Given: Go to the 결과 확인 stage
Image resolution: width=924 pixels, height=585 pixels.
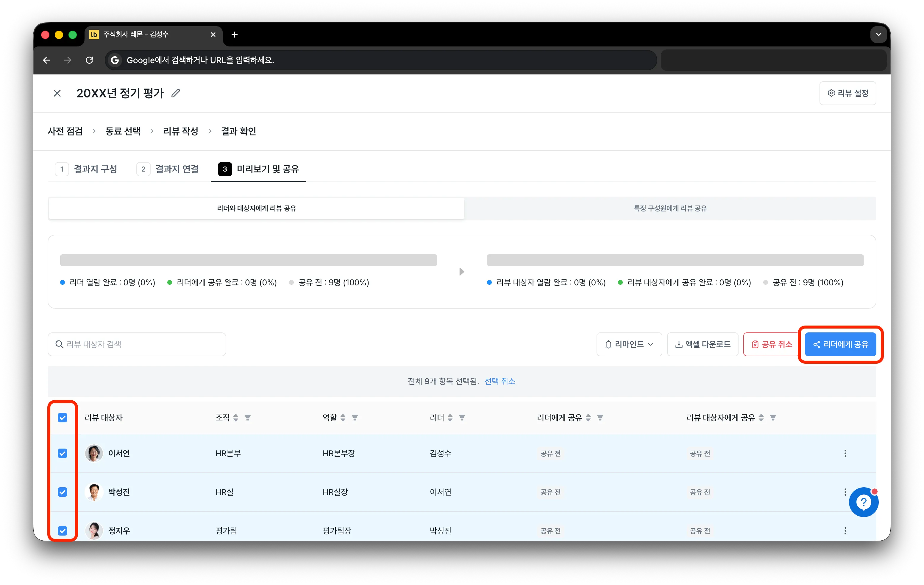Looking at the screenshot, I should pyautogui.click(x=238, y=131).
